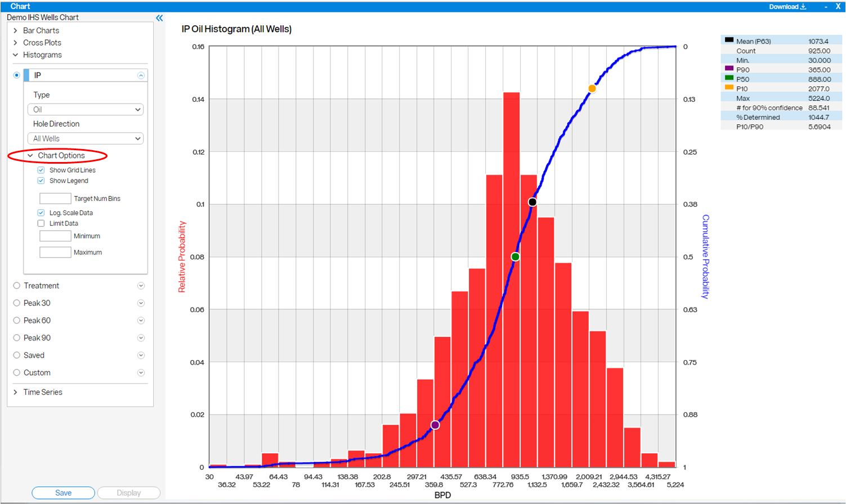Click the BPD x-axis label

442,496
